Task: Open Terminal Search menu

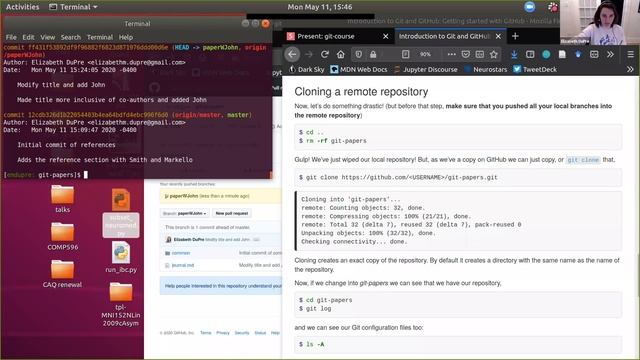Action: click(x=71, y=37)
